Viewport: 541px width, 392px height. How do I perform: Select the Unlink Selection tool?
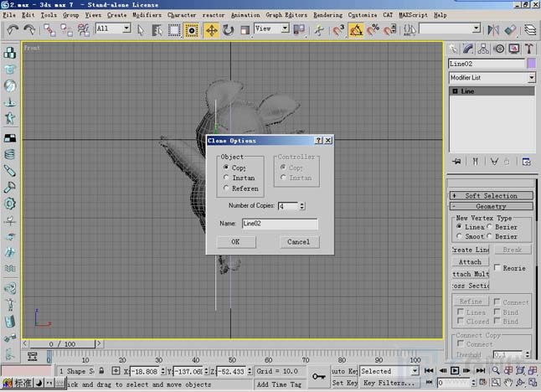pos(66,30)
